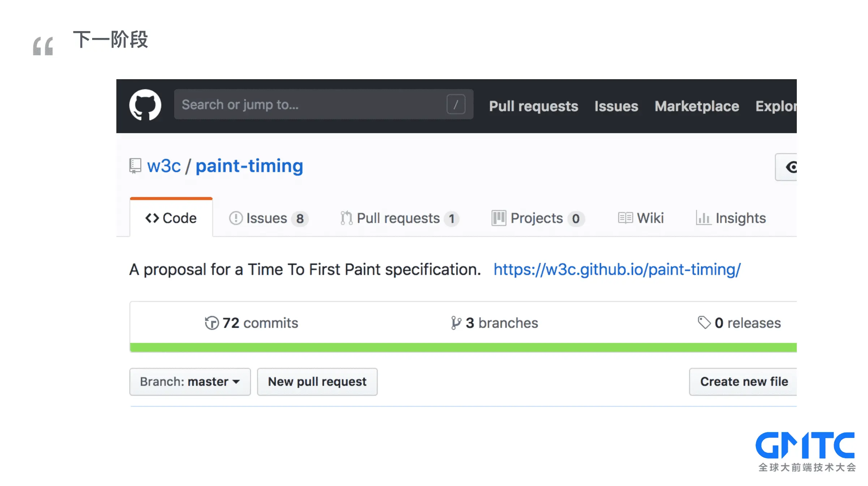The width and height of the screenshot is (868, 486).
Task: Click the GitHub Octocat logo
Action: 145,105
